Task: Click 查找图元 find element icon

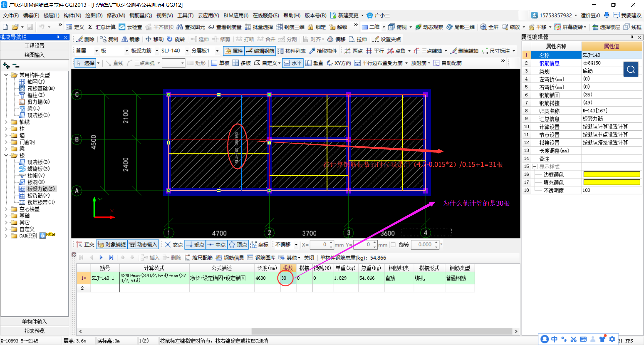Action: pos(191,27)
